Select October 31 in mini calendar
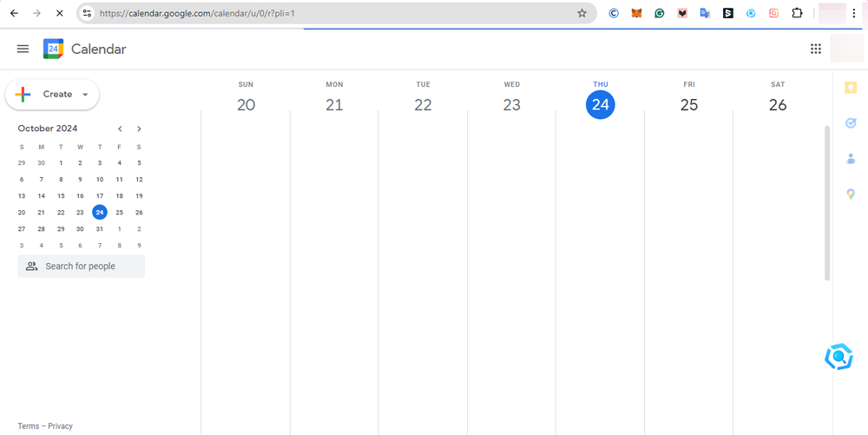Viewport: 868px width, 435px height. tap(100, 229)
